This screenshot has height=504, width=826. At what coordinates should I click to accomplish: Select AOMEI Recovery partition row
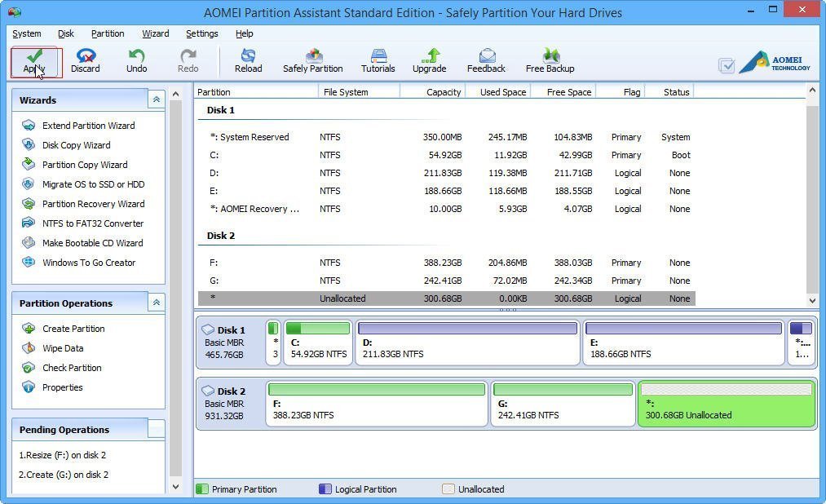447,209
